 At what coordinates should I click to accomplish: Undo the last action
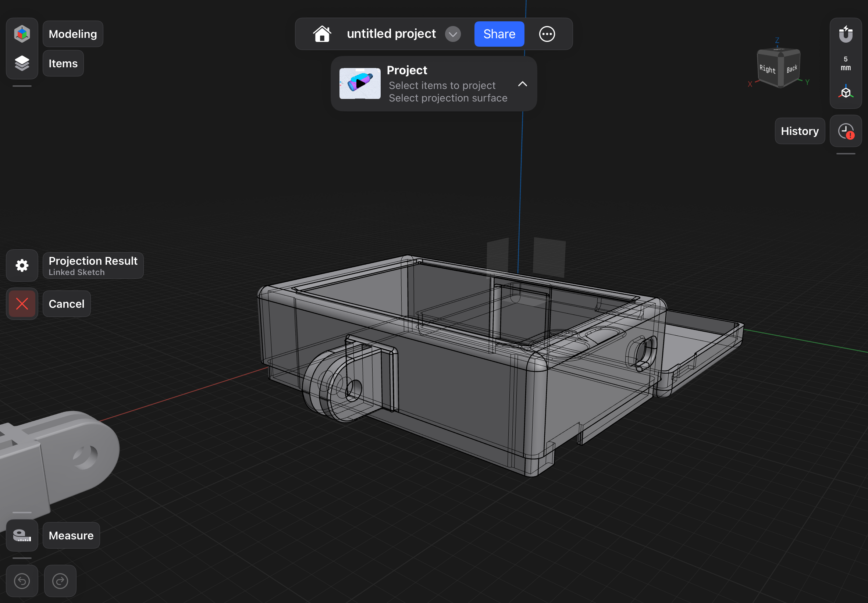pos(22,581)
